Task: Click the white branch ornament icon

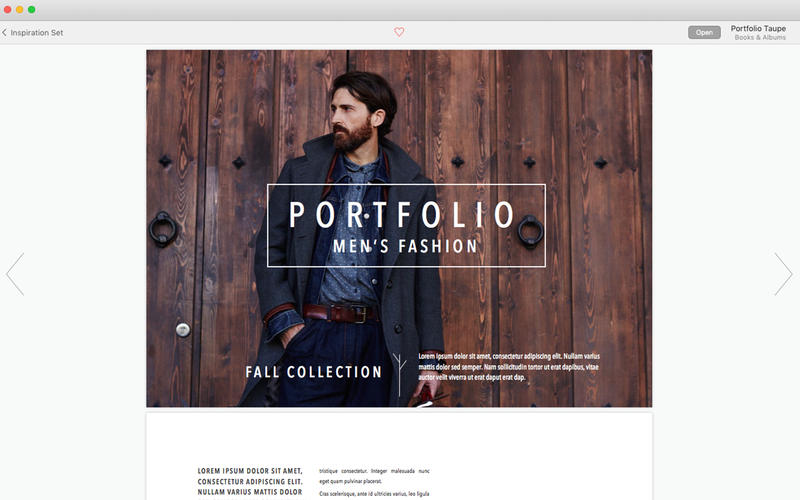Action: pos(399,375)
